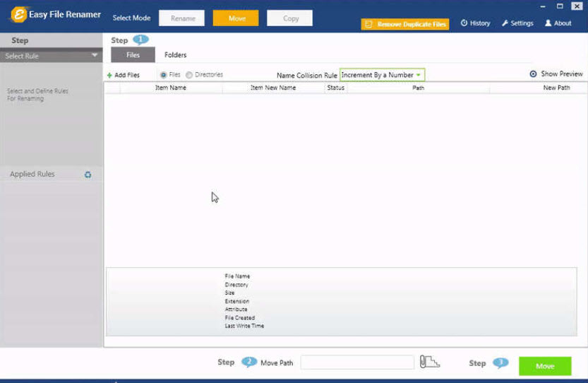This screenshot has height=383, width=588.
Task: Maximize the application window
Action: 560,6
